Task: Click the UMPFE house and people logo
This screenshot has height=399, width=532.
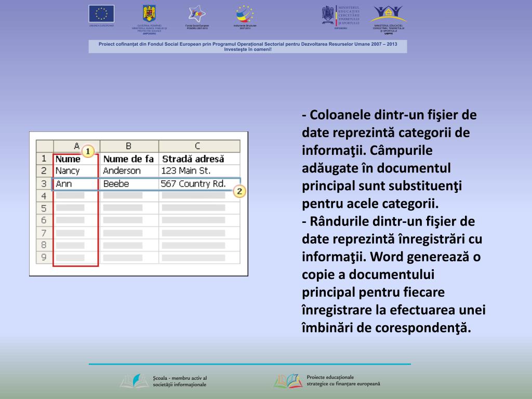Action: (x=388, y=14)
